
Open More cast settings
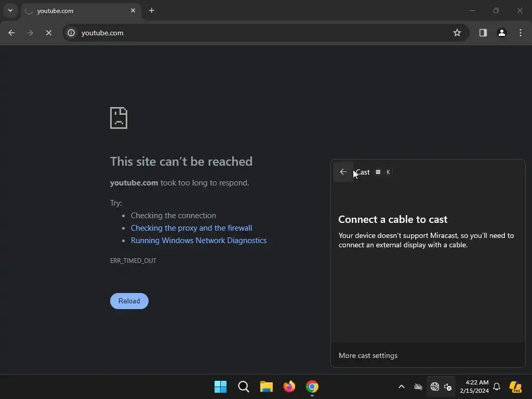368,355
